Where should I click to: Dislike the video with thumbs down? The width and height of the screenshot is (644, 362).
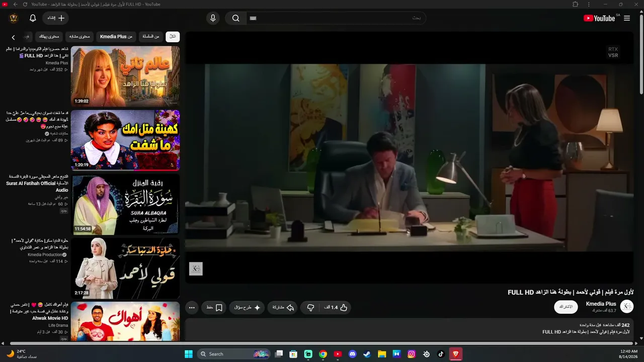(310, 307)
